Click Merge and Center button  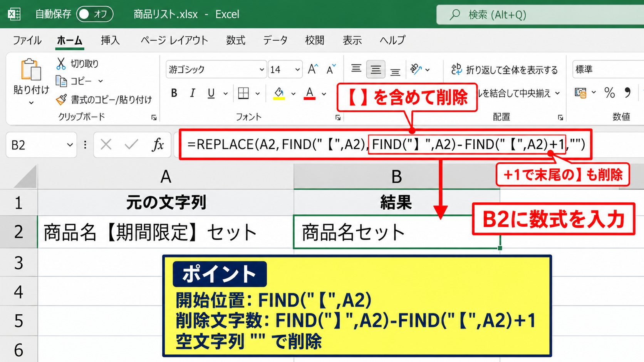coord(519,93)
